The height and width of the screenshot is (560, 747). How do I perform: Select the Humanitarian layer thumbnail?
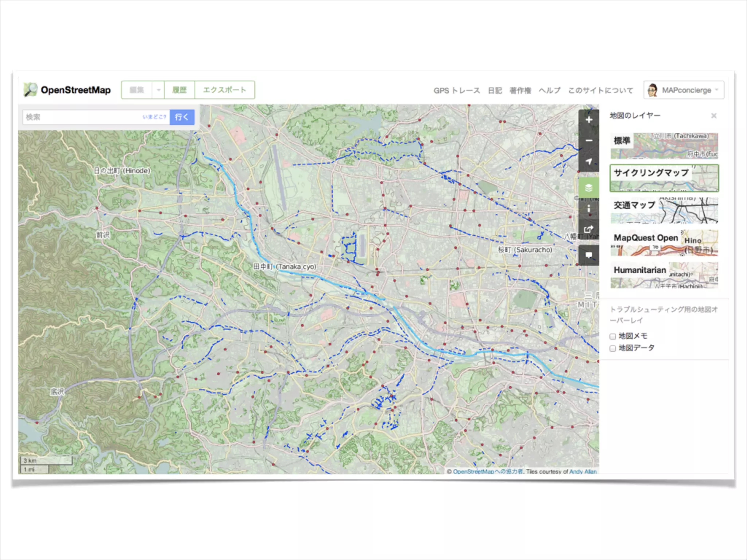(x=664, y=275)
